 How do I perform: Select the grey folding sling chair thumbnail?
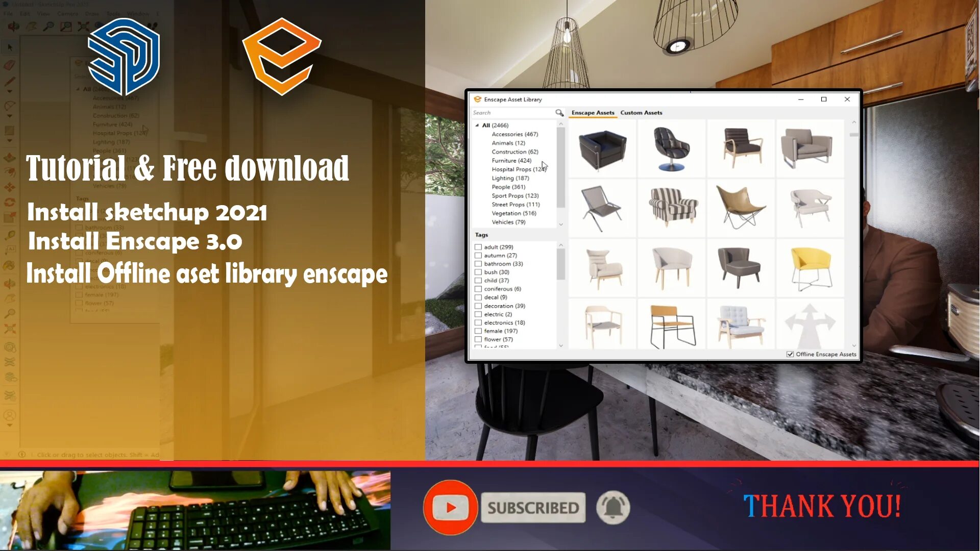click(x=602, y=208)
